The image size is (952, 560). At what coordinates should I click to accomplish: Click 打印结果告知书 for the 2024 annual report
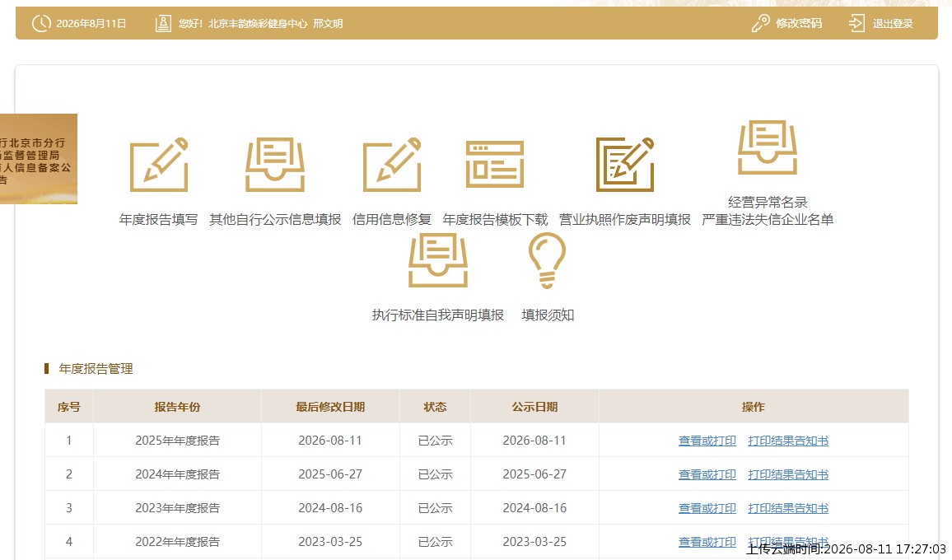coord(788,474)
